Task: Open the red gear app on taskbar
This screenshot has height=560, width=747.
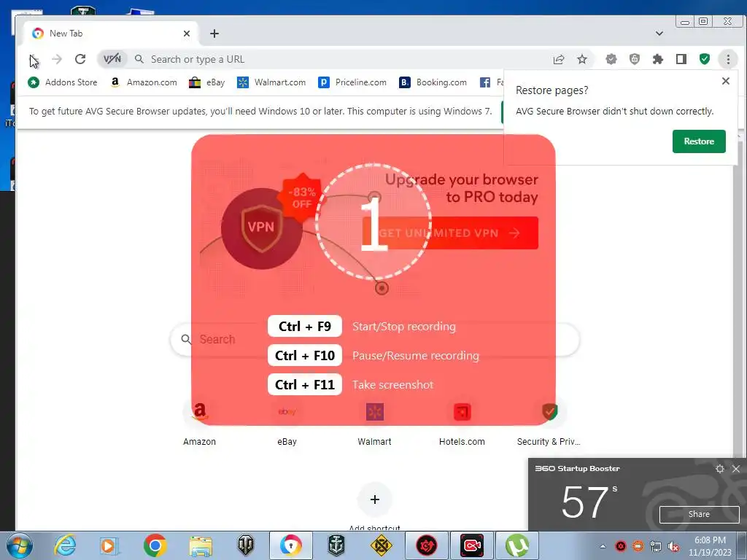Action: tap(426, 545)
